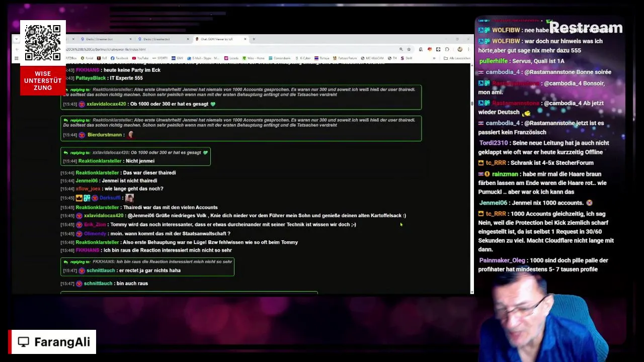Open the GMX bookmark
This screenshot has height=362, width=644.
pyautogui.click(x=178, y=58)
